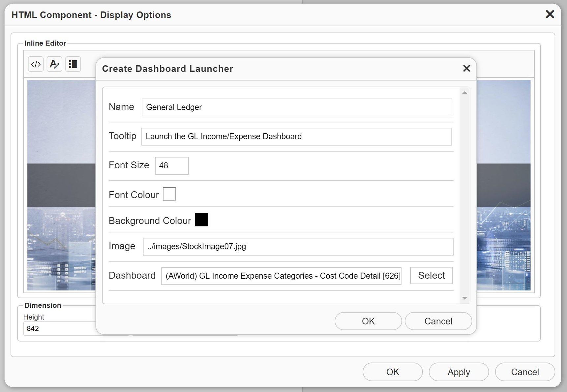Click the Image path input field
This screenshot has width=567, height=392.
(x=298, y=247)
